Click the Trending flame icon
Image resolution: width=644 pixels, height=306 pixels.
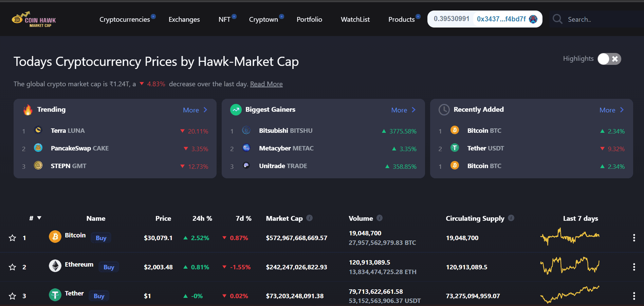pos(28,110)
